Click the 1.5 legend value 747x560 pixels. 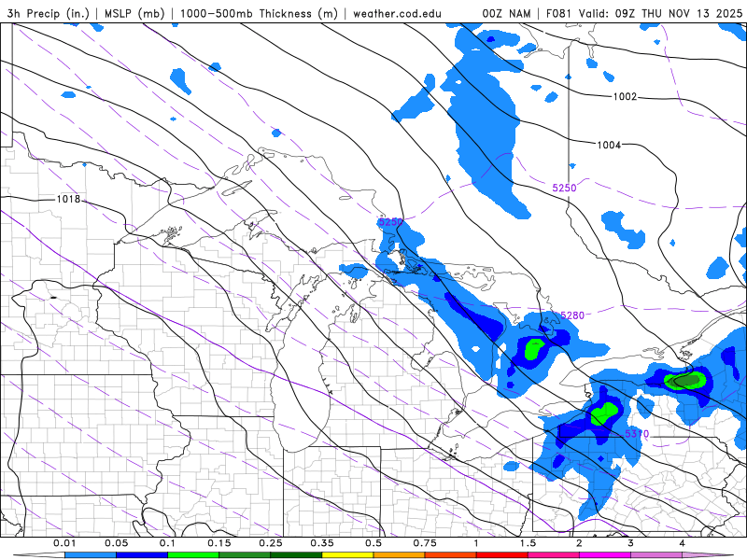[x=528, y=543]
